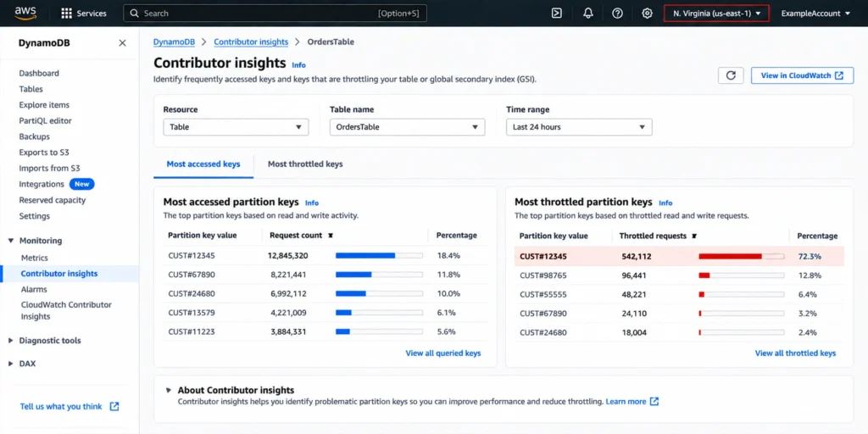
Task: Click the View in CloudWatch button
Action: [802, 75]
